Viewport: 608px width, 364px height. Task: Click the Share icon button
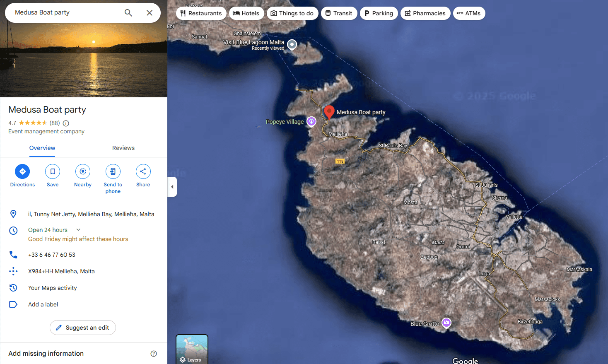[143, 171]
